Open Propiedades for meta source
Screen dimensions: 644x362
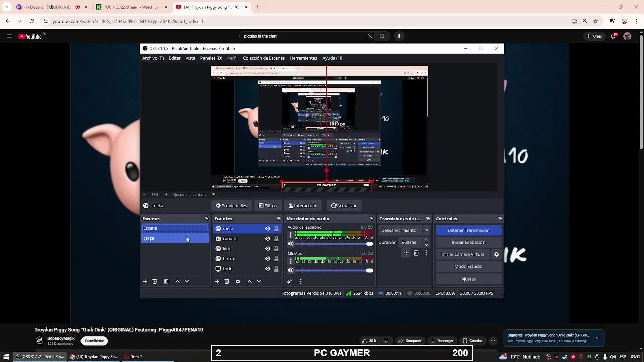(x=231, y=206)
